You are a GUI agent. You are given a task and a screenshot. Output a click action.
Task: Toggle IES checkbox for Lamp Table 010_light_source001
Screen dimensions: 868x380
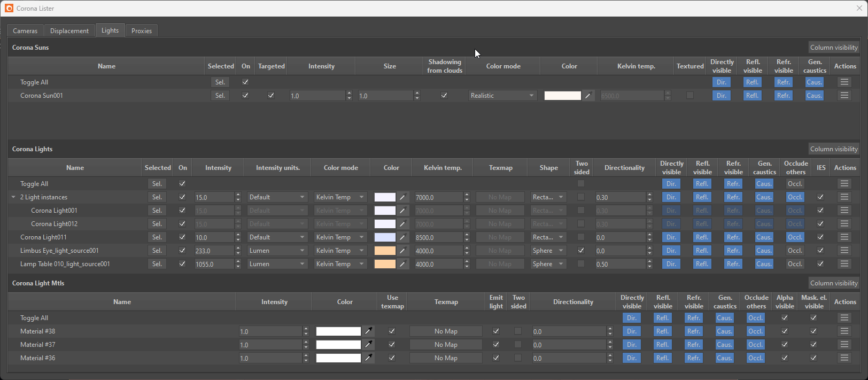pos(820,264)
